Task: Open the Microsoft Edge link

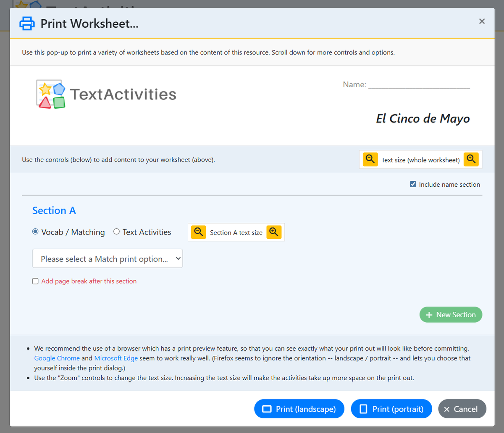Action: (x=116, y=358)
